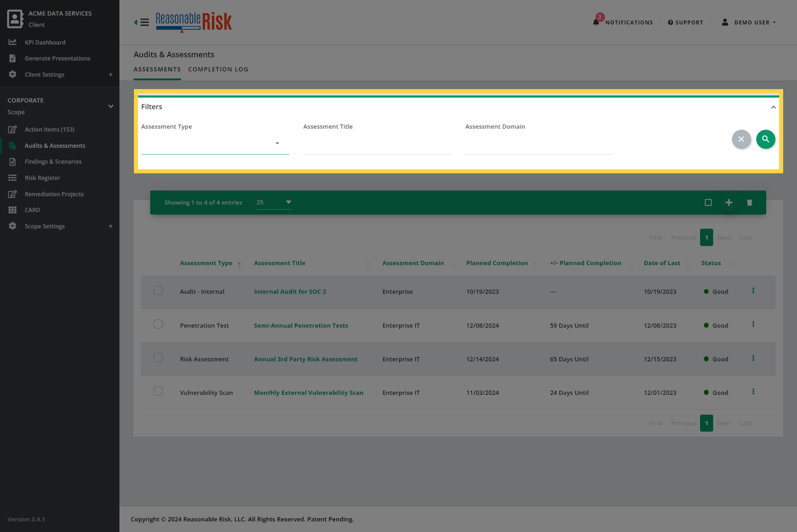The image size is (797, 532).
Task: Click the Generate Presentations file icon
Action: point(13,58)
